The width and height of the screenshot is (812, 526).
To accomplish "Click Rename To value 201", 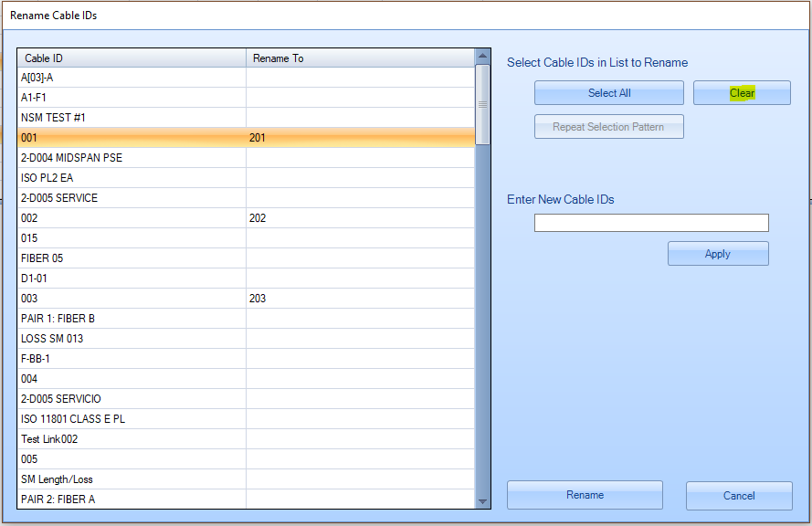I will tap(258, 138).
